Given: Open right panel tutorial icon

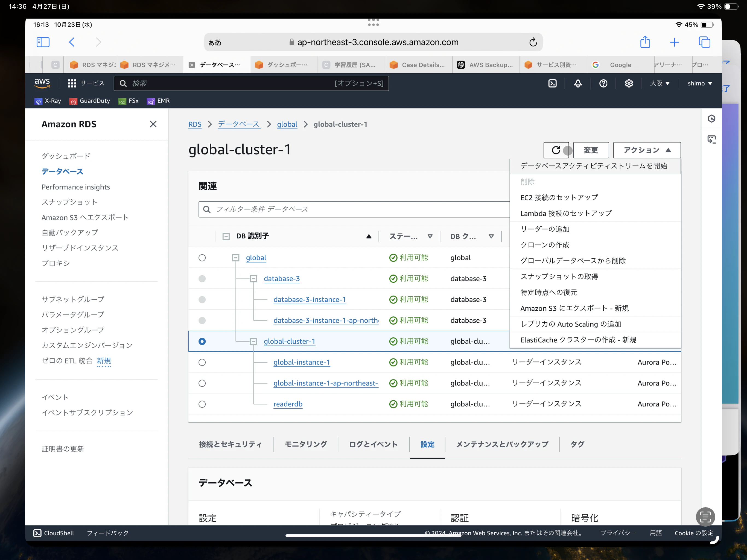Looking at the screenshot, I should tap(711, 139).
